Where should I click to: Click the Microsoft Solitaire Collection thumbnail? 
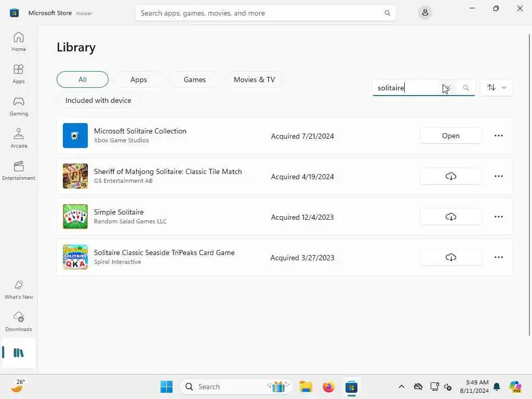(75, 136)
